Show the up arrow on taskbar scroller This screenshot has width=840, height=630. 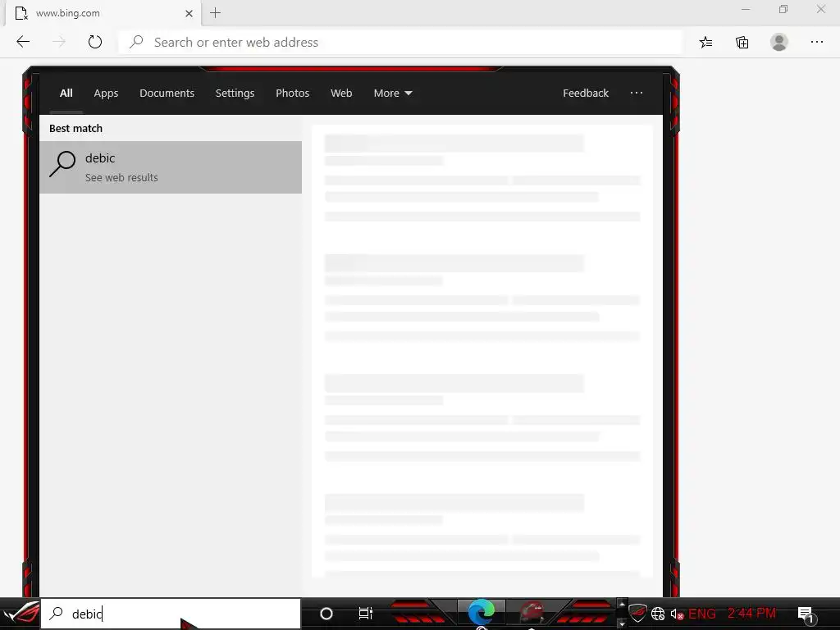[622, 604]
